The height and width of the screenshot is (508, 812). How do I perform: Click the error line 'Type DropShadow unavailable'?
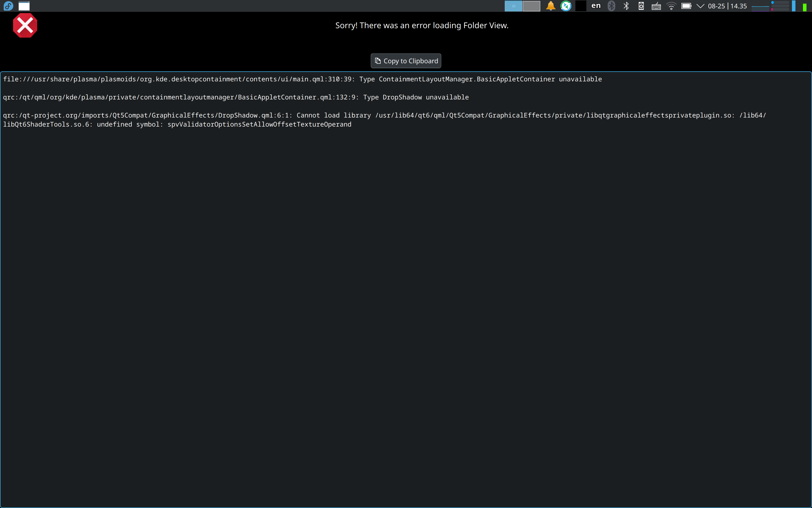236,97
